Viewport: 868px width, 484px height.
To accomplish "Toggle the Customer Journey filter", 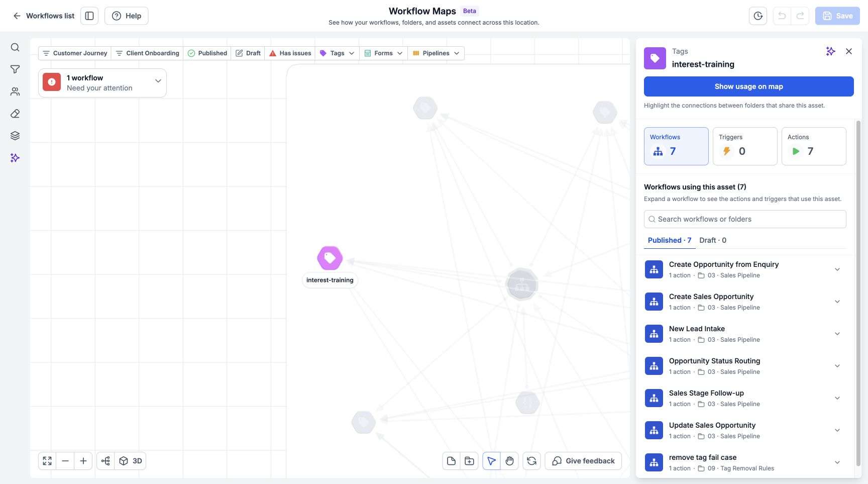I will coord(75,53).
